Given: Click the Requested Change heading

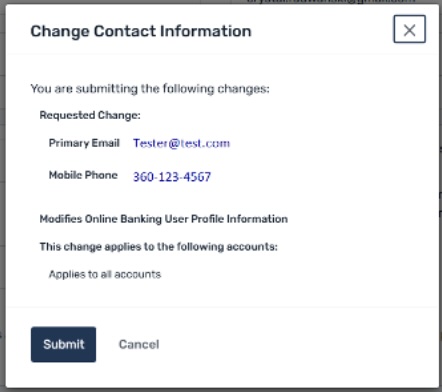Looking at the screenshot, I should [x=90, y=115].
